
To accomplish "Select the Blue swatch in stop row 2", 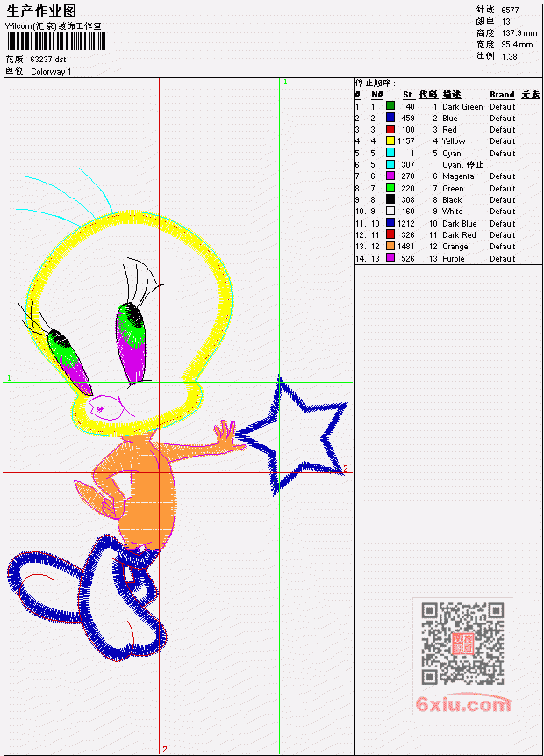I will [x=390, y=118].
